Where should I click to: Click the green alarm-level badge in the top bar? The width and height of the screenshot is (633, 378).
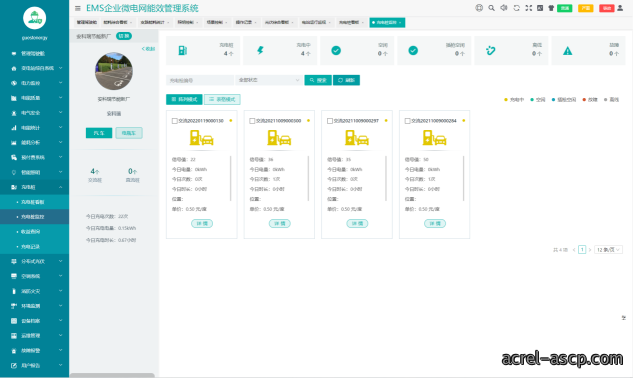point(565,8)
